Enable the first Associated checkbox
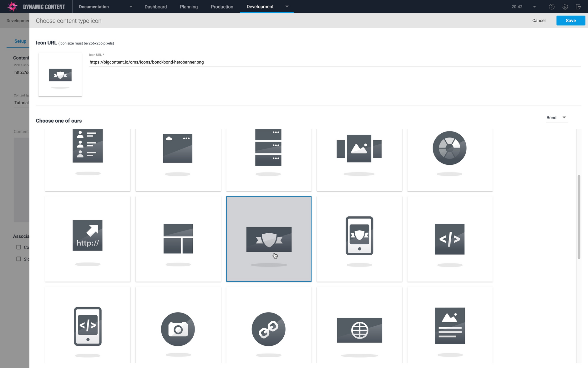The image size is (588, 368). (19, 247)
